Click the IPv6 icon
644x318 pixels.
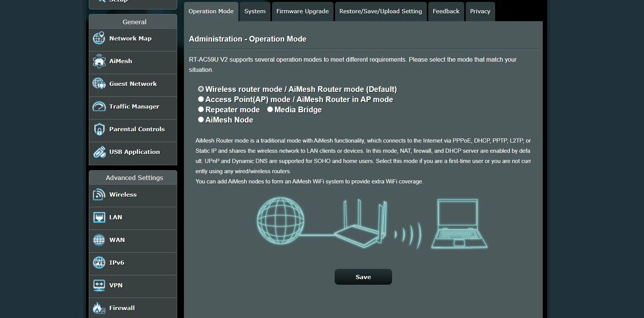point(99,262)
